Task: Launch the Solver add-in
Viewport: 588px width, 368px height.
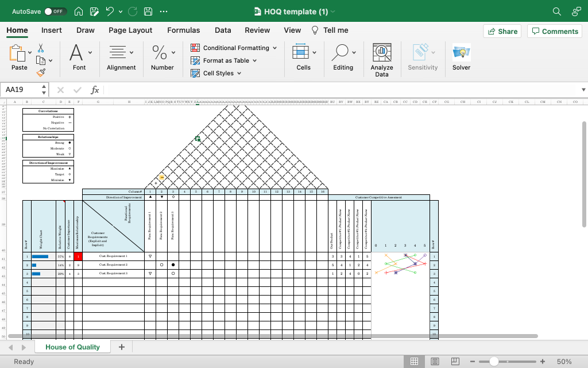Action: [x=461, y=57]
